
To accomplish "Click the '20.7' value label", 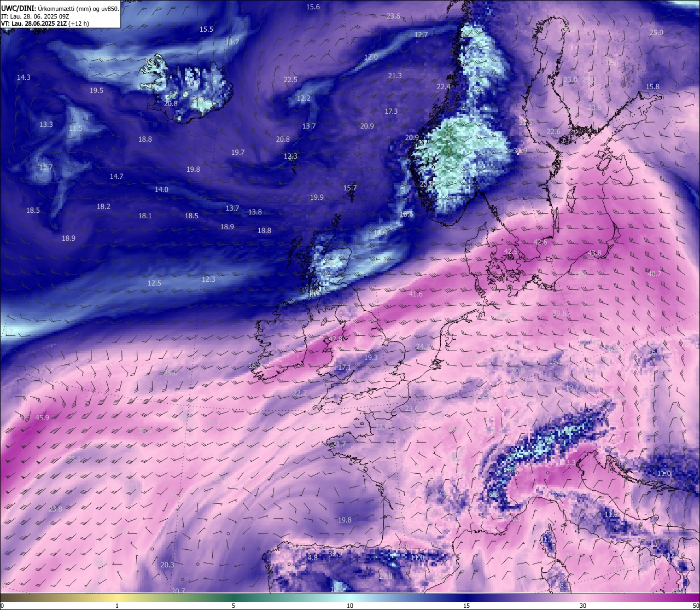I will pos(178,590).
